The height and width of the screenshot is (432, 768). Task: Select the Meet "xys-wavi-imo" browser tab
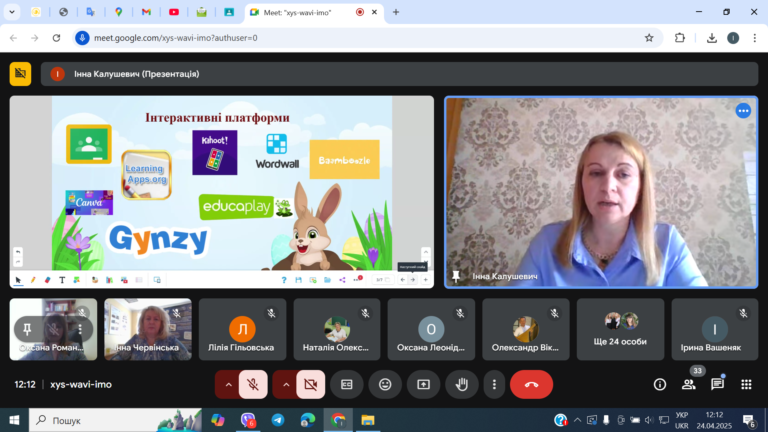click(x=313, y=12)
